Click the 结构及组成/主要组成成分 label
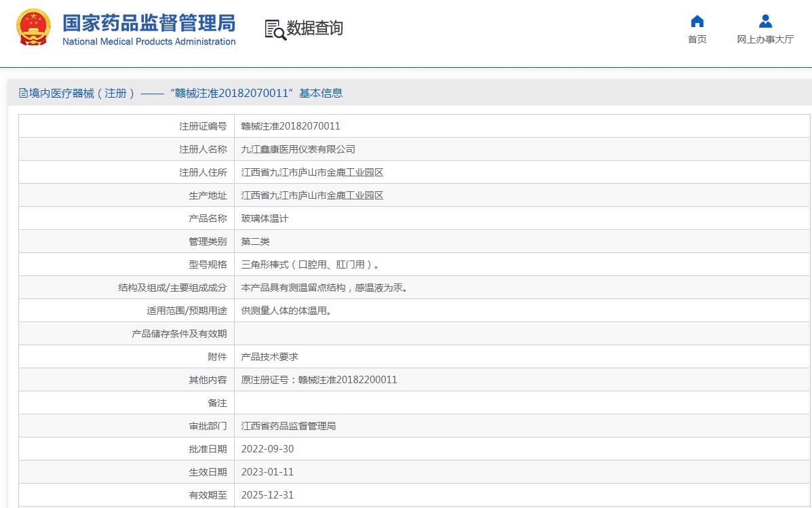This screenshot has width=812, height=508. (172, 288)
